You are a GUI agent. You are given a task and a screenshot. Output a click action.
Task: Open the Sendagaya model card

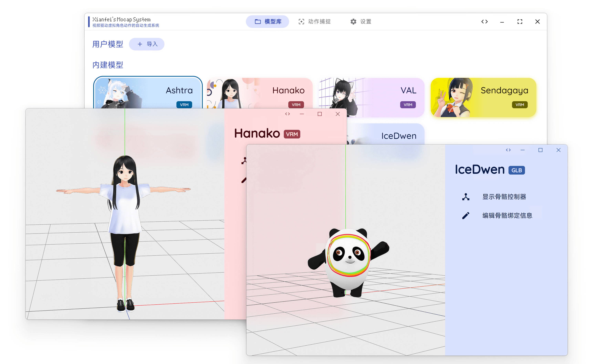[483, 97]
